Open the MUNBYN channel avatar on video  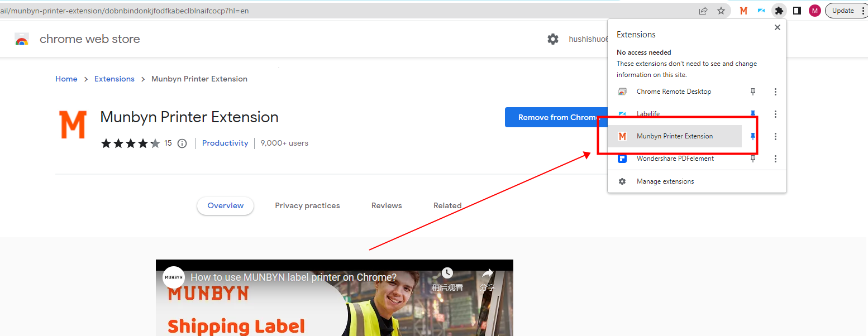[x=174, y=277]
